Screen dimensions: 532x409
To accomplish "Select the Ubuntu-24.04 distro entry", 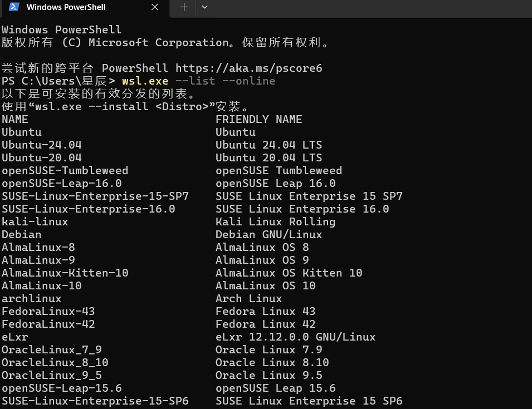I will point(41,145).
